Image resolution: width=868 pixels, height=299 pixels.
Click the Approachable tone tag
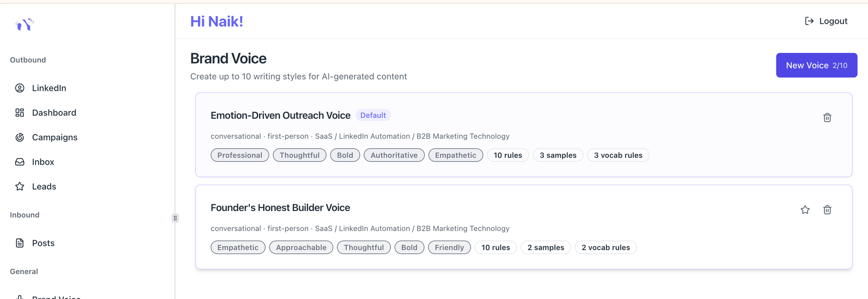(301, 247)
